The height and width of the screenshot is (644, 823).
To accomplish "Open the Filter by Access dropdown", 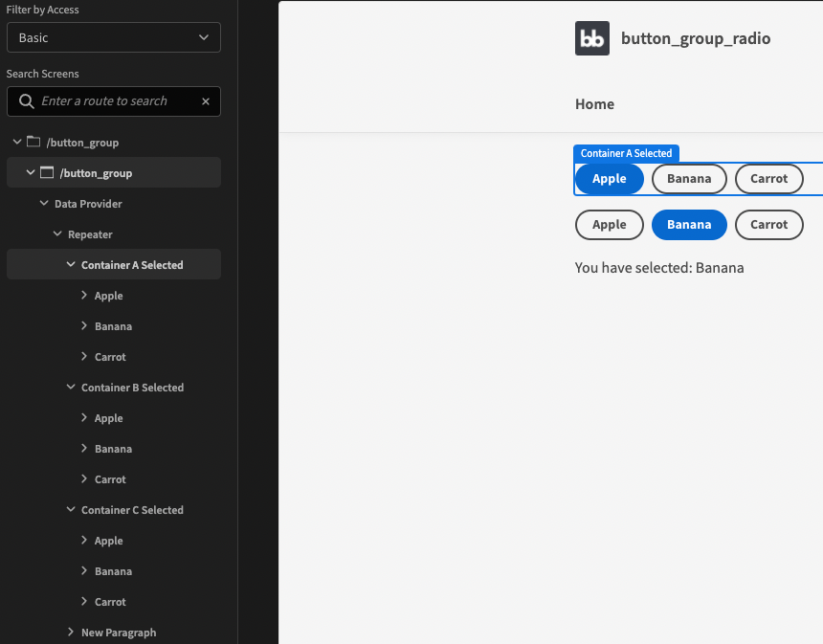I will [113, 37].
